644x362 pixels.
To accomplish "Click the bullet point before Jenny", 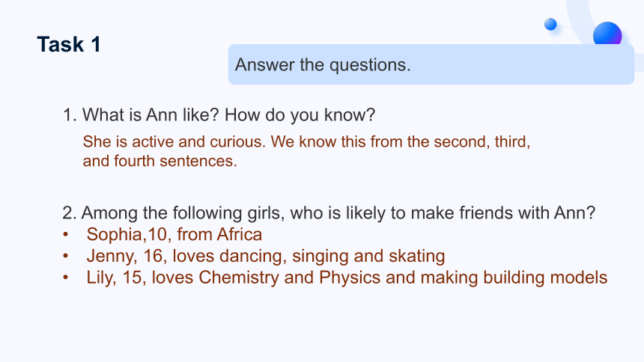I will pyautogui.click(x=66, y=256).
